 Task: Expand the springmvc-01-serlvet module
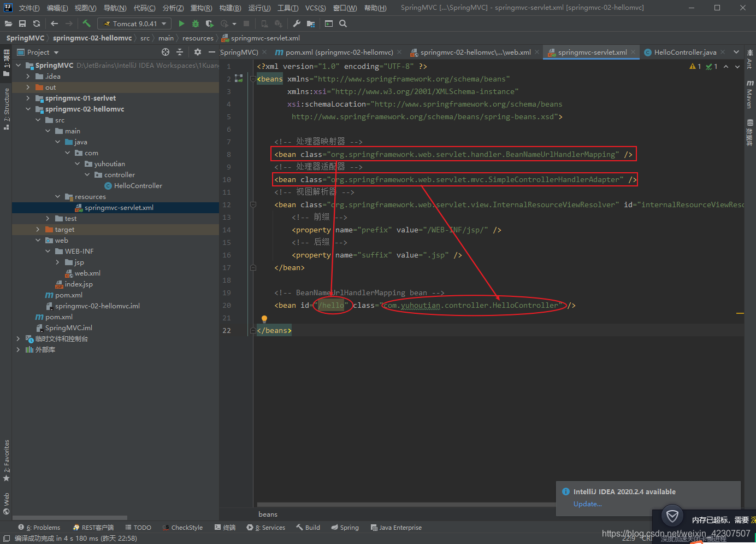[x=28, y=98]
